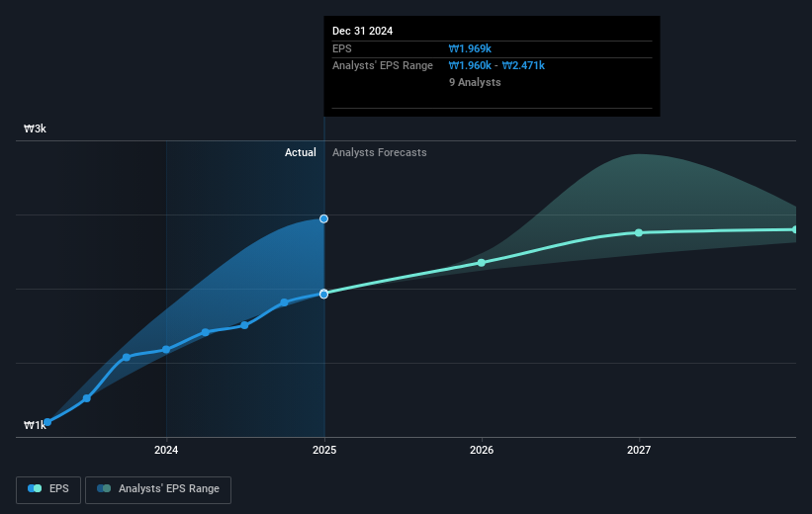The width and height of the screenshot is (812, 514).
Task: Click the Dec 31 2024 tooltip date
Action: pyautogui.click(x=363, y=31)
